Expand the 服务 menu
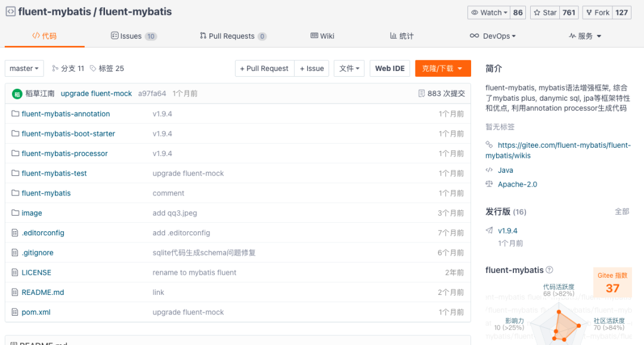This screenshot has width=644, height=345. 586,36
